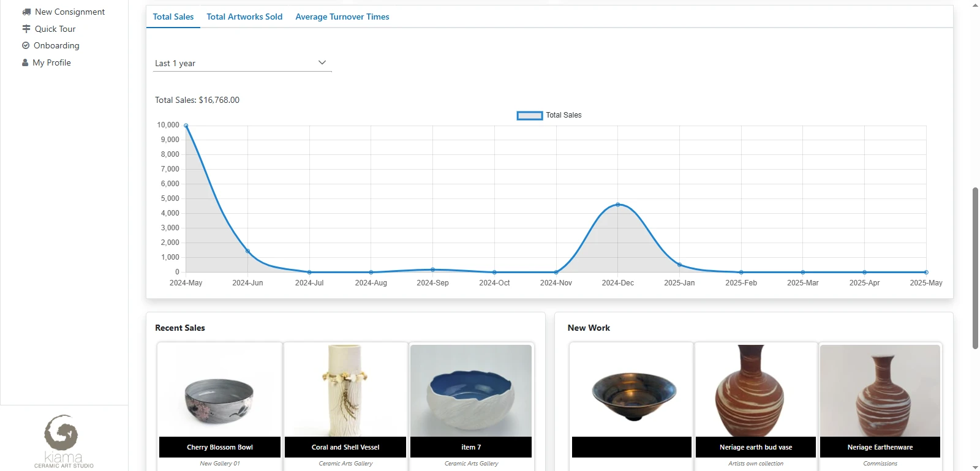Image resolution: width=980 pixels, height=471 pixels.
Task: Click the vertical page scrollbar thumb
Action: (975, 268)
